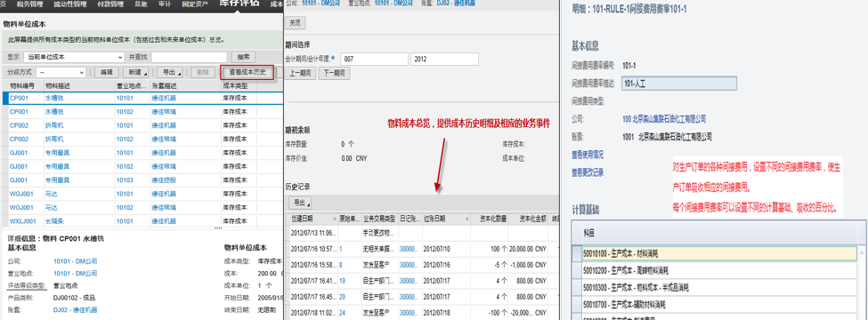The image size is (868, 320).
Task: Open original document link 19
Action: coord(342,281)
